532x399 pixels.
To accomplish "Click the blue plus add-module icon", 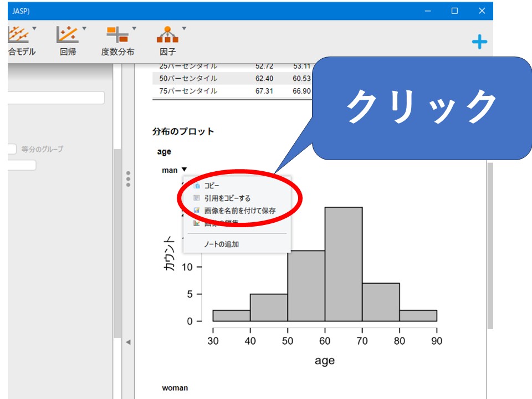I will [x=479, y=42].
